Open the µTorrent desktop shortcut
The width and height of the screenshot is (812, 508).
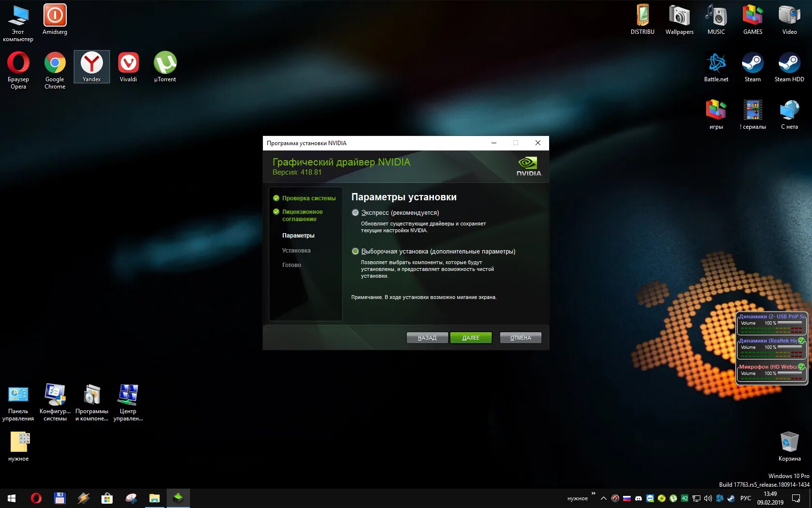(x=165, y=67)
